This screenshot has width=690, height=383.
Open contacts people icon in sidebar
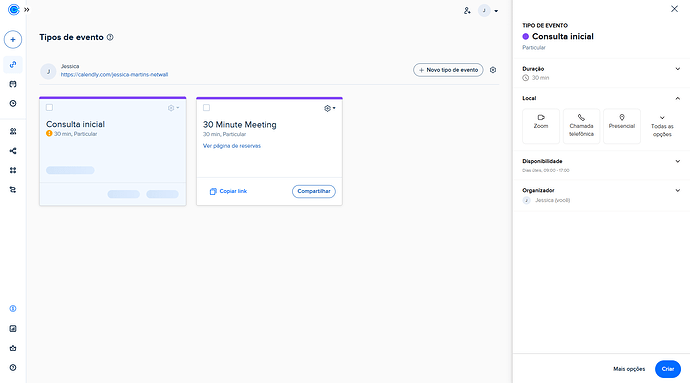click(13, 131)
